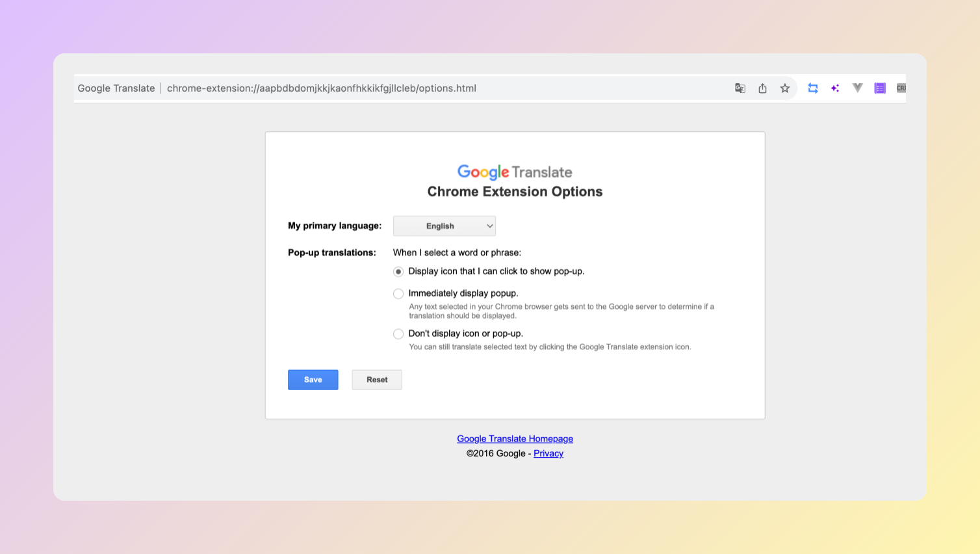Open the Privacy link
980x554 pixels.
tap(548, 454)
